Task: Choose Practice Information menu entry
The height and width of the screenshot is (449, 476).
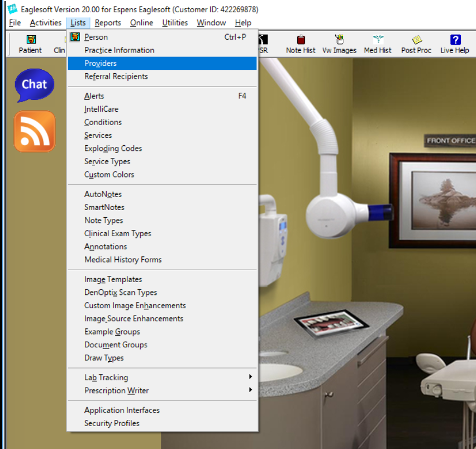Action: click(162, 50)
